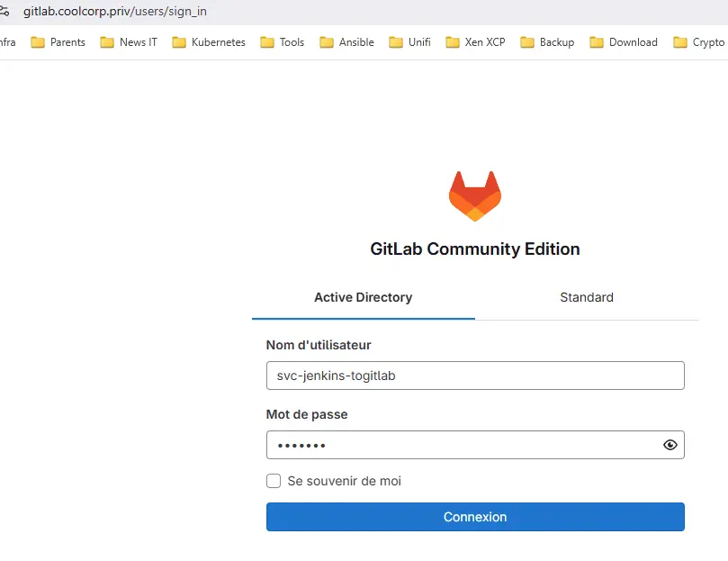Open the Ansible bookmark folder
Screen dimensions: 728x561
coord(346,42)
